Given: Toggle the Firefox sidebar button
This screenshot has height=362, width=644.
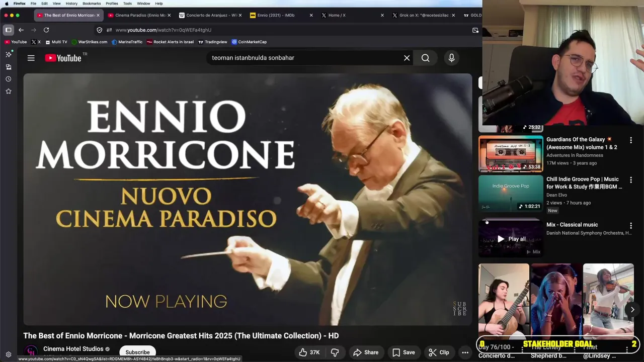Looking at the screenshot, I should click(9, 30).
